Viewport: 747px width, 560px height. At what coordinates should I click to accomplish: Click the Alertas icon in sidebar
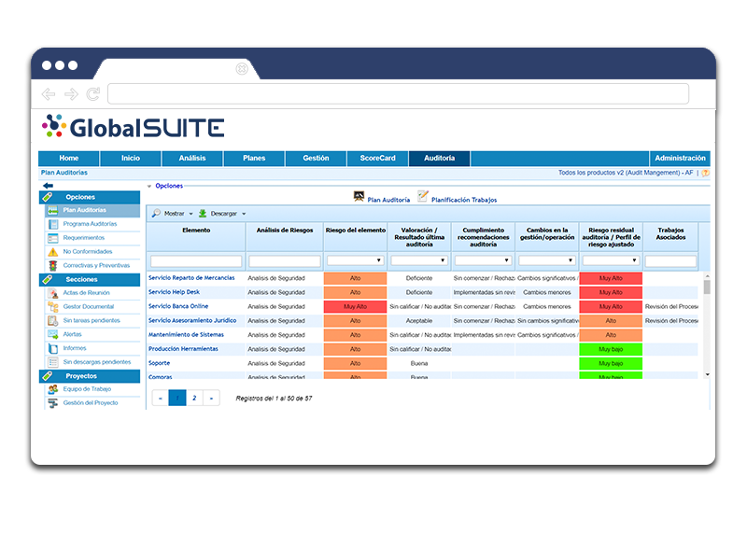tap(53, 333)
